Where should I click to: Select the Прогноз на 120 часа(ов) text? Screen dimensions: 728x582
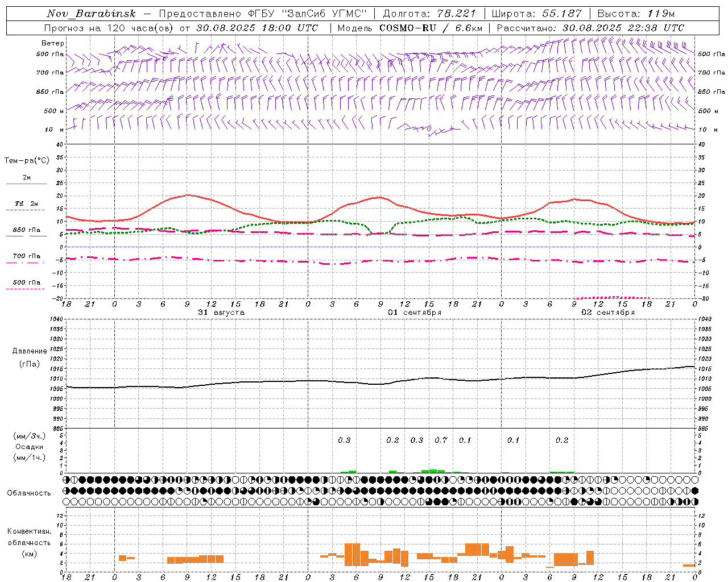tap(110, 28)
